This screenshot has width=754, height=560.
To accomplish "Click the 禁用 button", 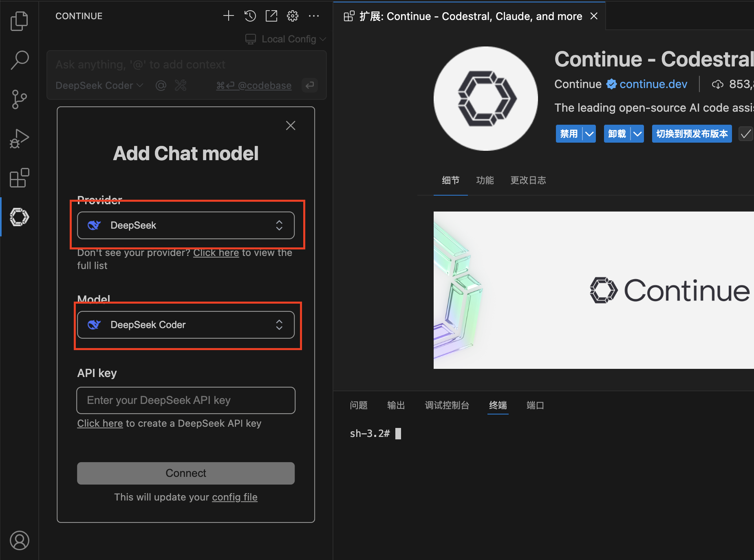I will pos(569,134).
